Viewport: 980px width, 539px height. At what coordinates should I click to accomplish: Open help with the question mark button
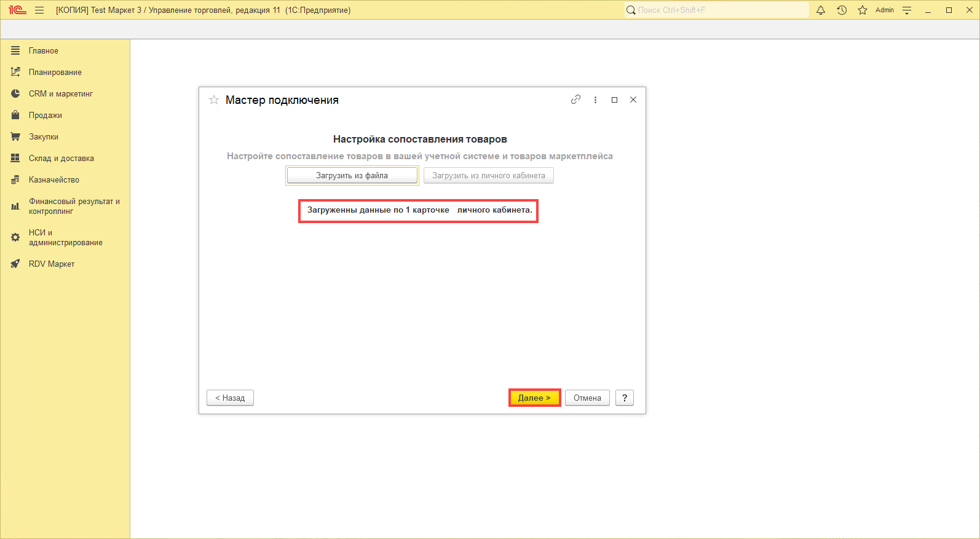click(625, 398)
